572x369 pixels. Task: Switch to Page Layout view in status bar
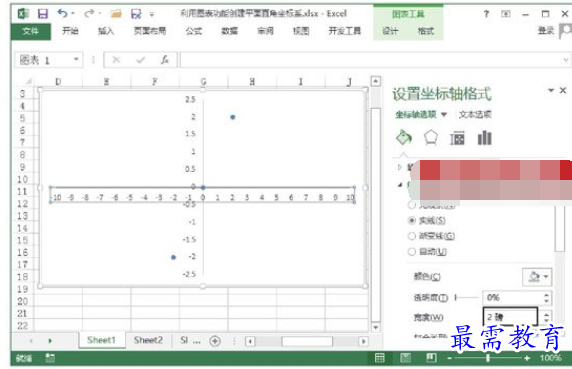tap(405, 358)
